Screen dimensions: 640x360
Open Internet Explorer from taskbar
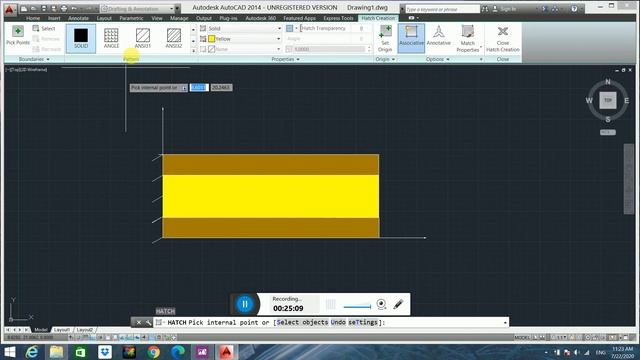point(32,352)
